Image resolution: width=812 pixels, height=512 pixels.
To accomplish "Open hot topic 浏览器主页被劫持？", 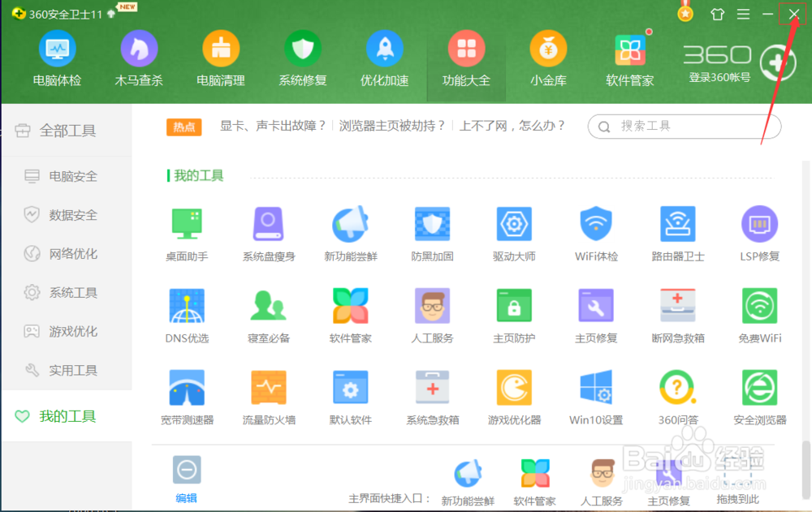I will (x=392, y=126).
